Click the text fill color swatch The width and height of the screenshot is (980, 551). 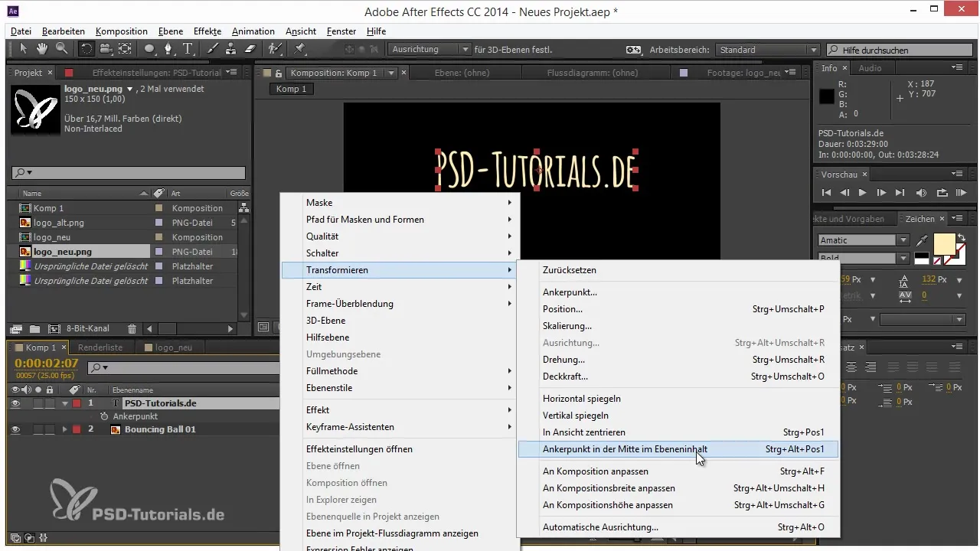944,243
